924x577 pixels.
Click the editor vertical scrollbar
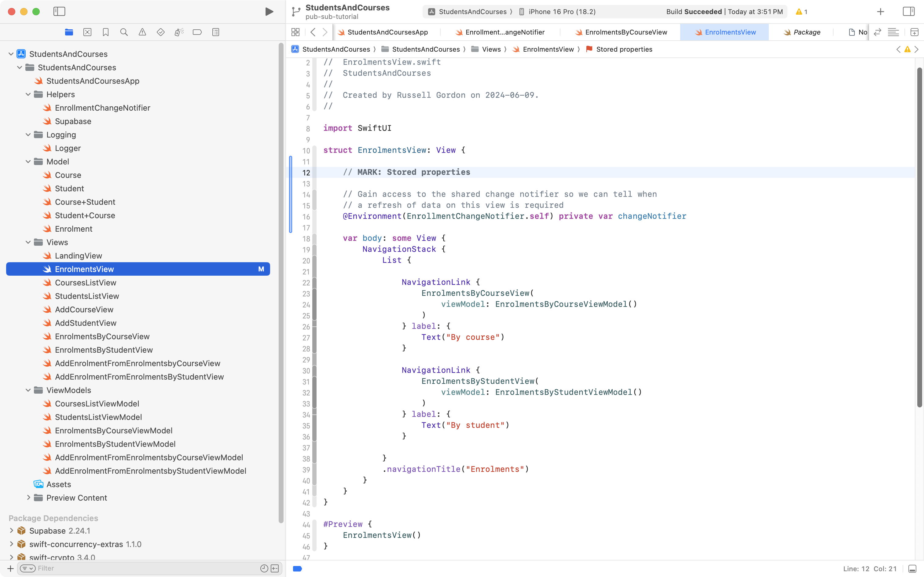click(x=919, y=237)
